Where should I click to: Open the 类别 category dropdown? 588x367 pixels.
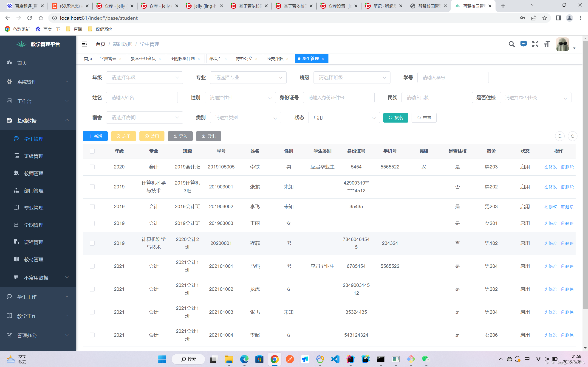tap(246, 118)
